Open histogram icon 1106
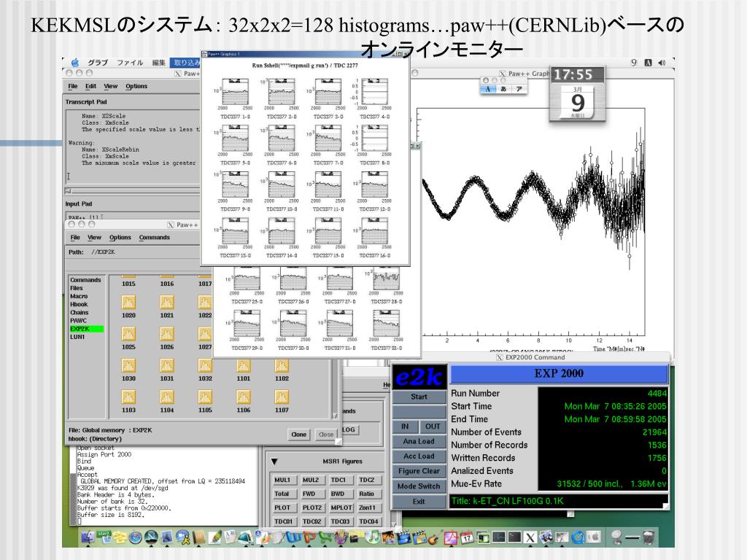747x560 pixels. tap(243, 397)
